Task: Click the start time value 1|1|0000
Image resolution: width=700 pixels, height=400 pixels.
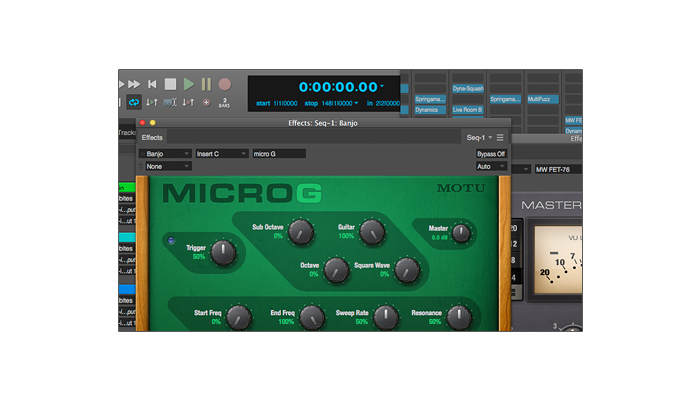Action: point(285,103)
